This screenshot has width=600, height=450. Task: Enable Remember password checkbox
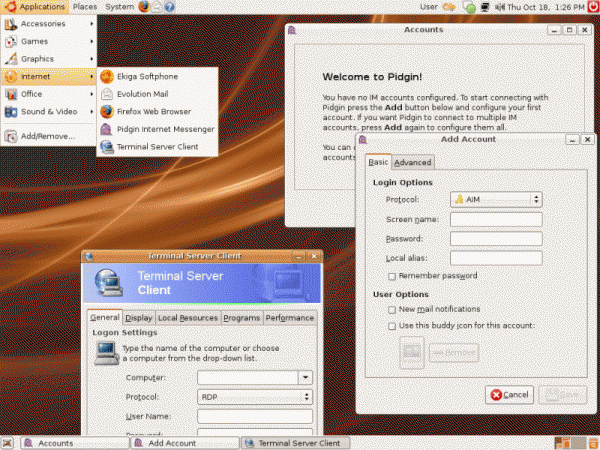tap(392, 276)
